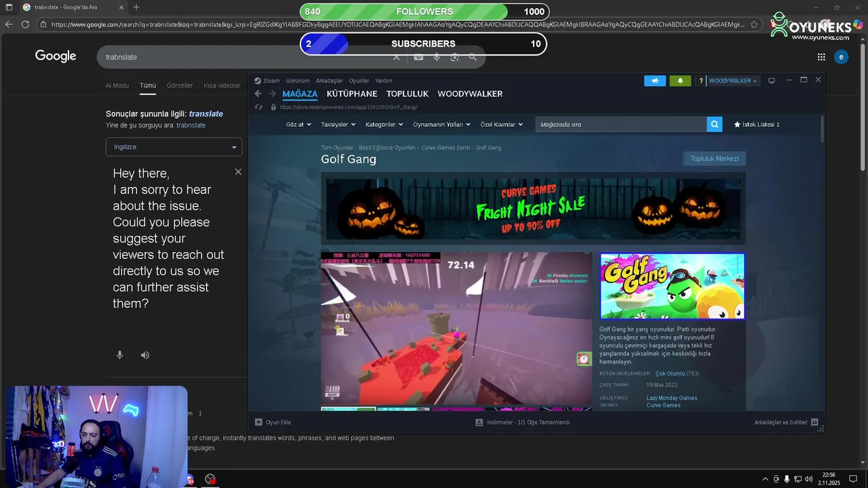This screenshot has width=868, height=488.
Task: Switch Google results to Kısa videolar
Action: point(222,85)
